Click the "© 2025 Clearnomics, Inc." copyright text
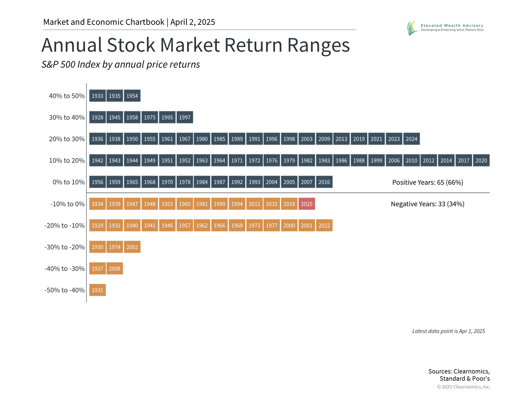Image resolution: width=532 pixels, height=399 pixels. point(464,387)
